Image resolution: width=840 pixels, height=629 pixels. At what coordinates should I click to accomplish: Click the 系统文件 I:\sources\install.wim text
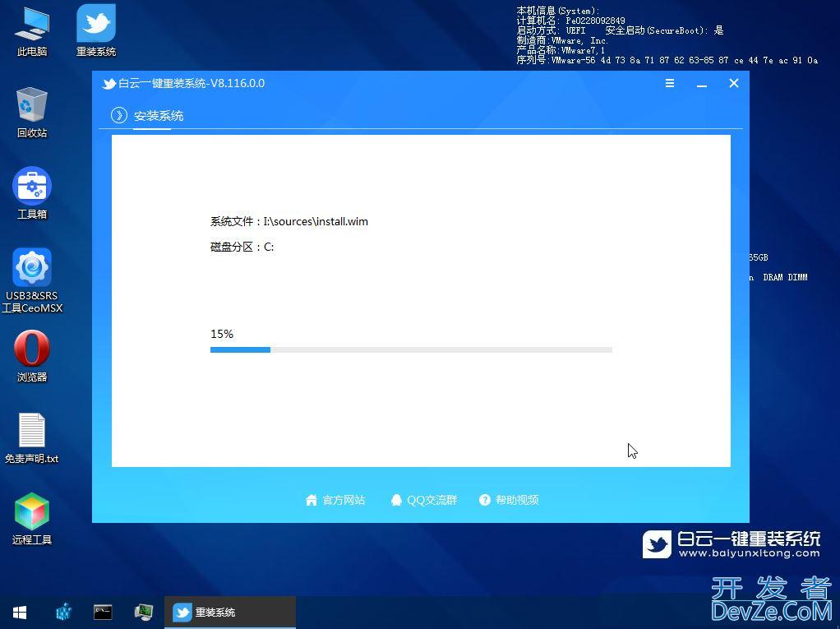pyautogui.click(x=289, y=221)
